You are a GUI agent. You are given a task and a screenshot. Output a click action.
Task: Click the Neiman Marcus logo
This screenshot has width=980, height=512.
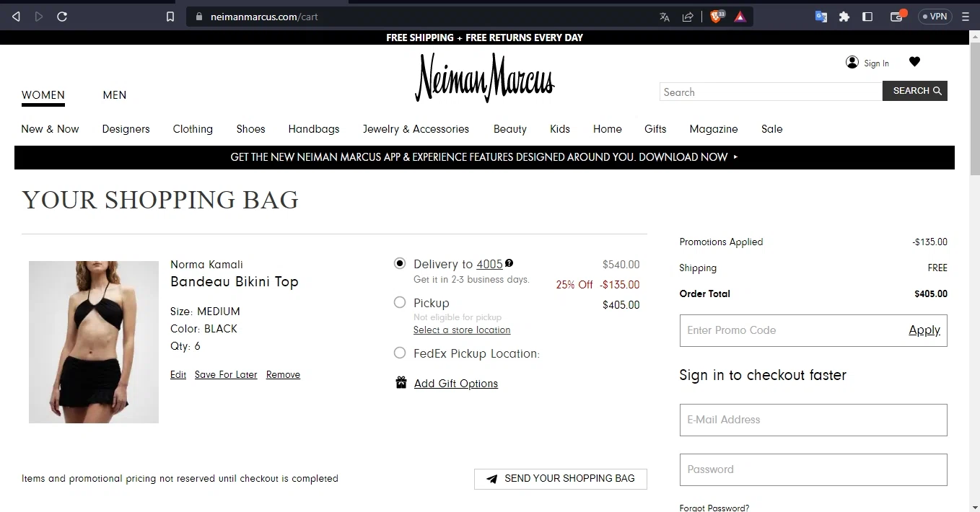pyautogui.click(x=485, y=77)
